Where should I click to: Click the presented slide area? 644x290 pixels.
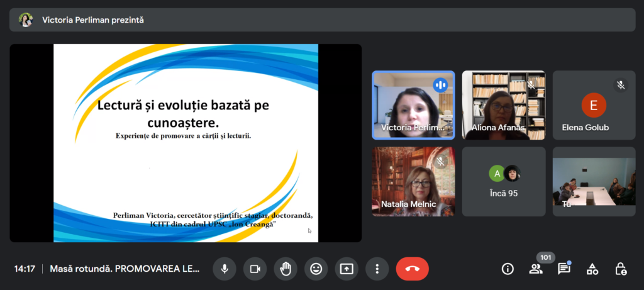pos(186,143)
